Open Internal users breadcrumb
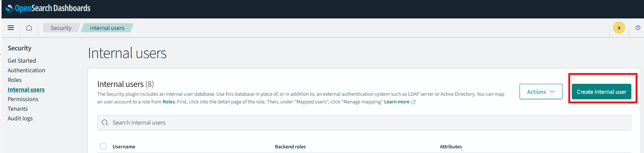The width and height of the screenshot is (644, 153). pos(107,28)
